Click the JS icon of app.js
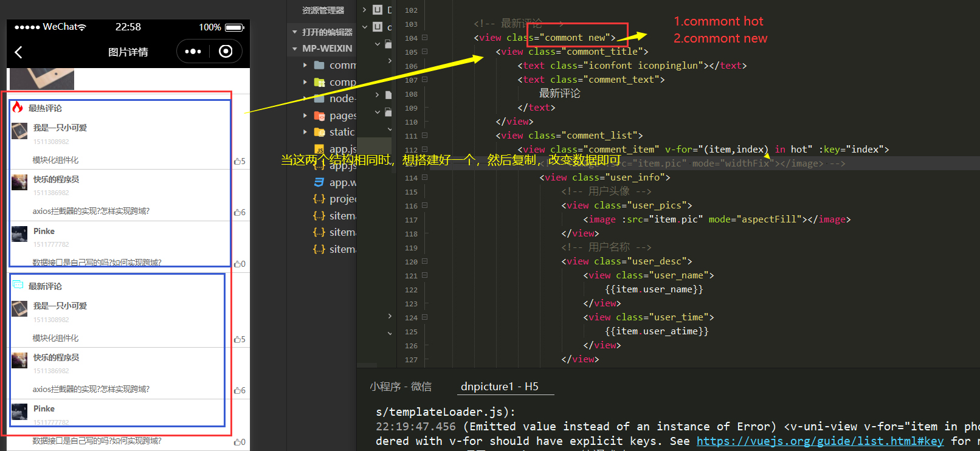This screenshot has height=451, width=980. click(x=319, y=150)
